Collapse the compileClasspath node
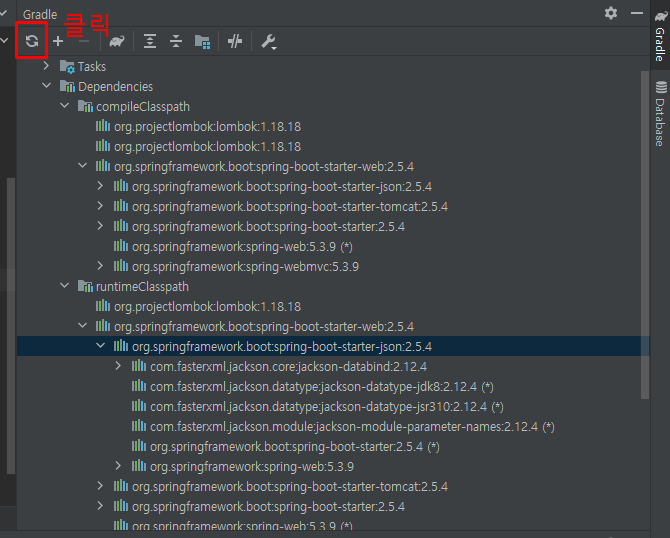 [x=65, y=106]
